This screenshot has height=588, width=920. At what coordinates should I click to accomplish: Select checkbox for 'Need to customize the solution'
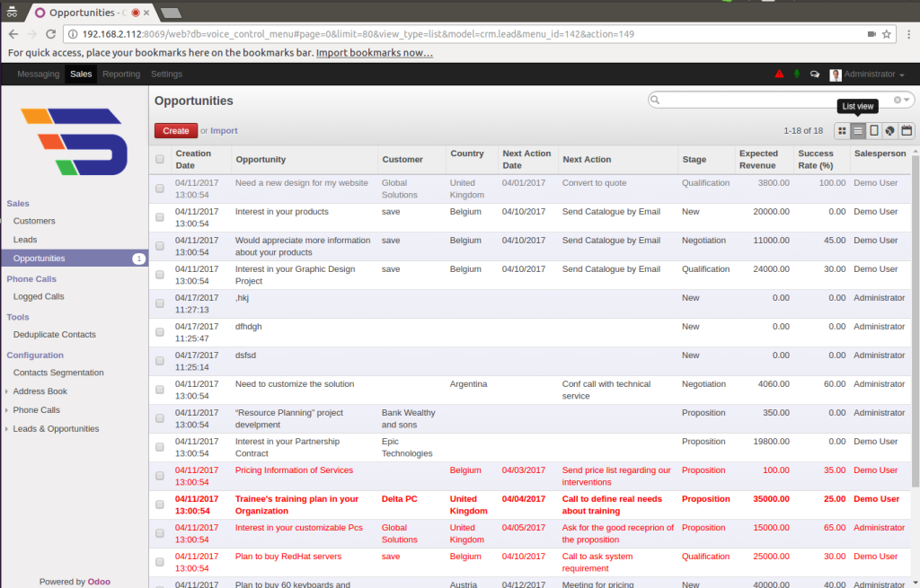(160, 390)
